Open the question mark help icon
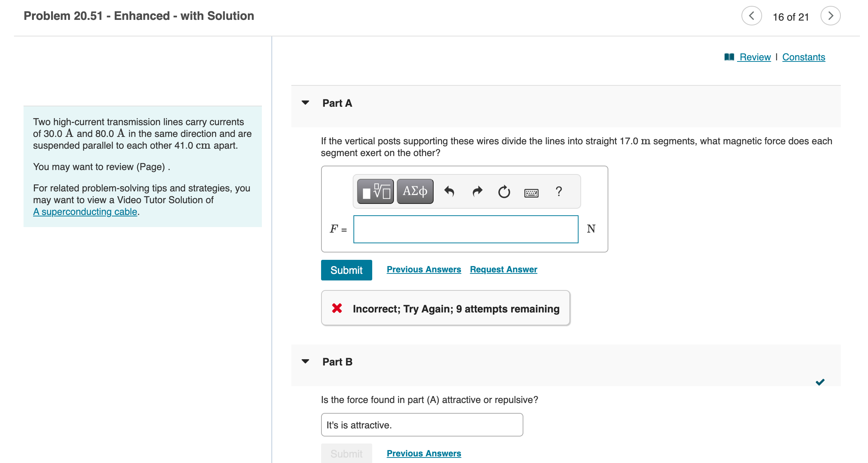868x463 pixels. (559, 191)
